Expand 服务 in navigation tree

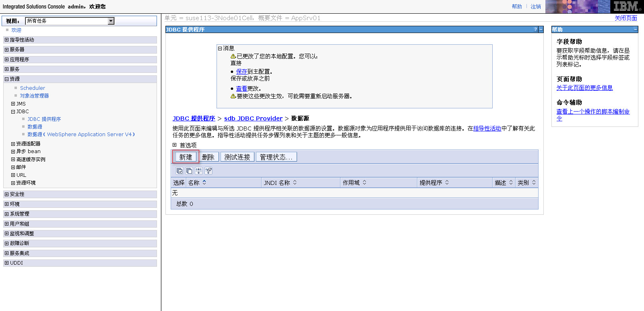pos(6,69)
